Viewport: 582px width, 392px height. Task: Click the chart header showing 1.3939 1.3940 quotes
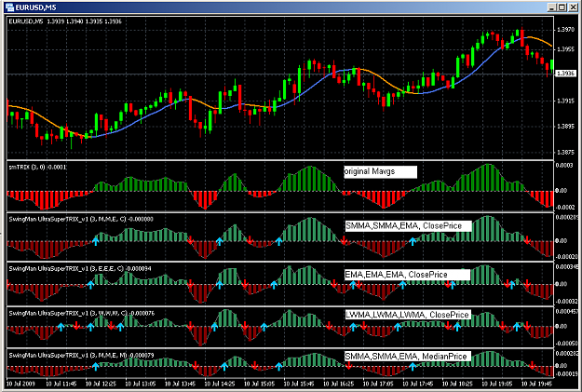(x=65, y=21)
